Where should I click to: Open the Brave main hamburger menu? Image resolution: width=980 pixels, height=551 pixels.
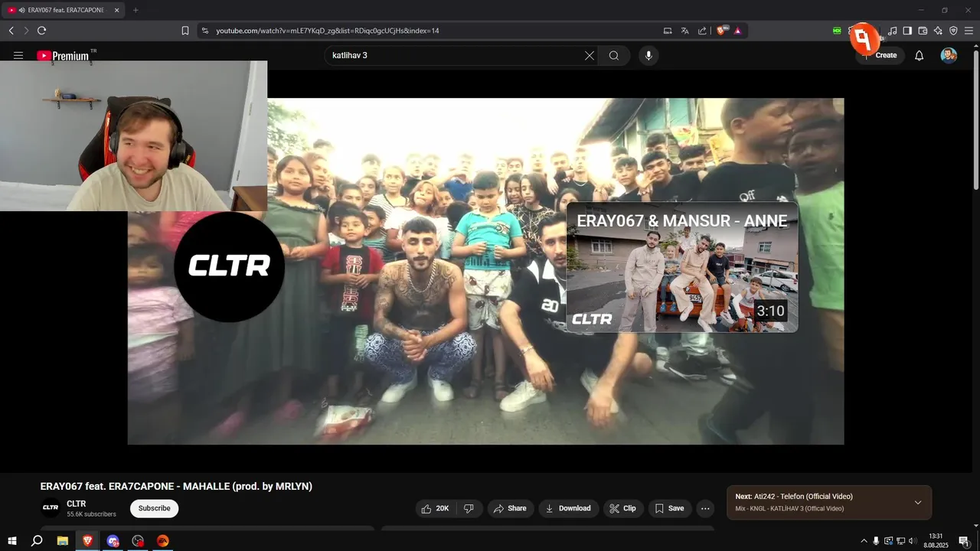[969, 31]
